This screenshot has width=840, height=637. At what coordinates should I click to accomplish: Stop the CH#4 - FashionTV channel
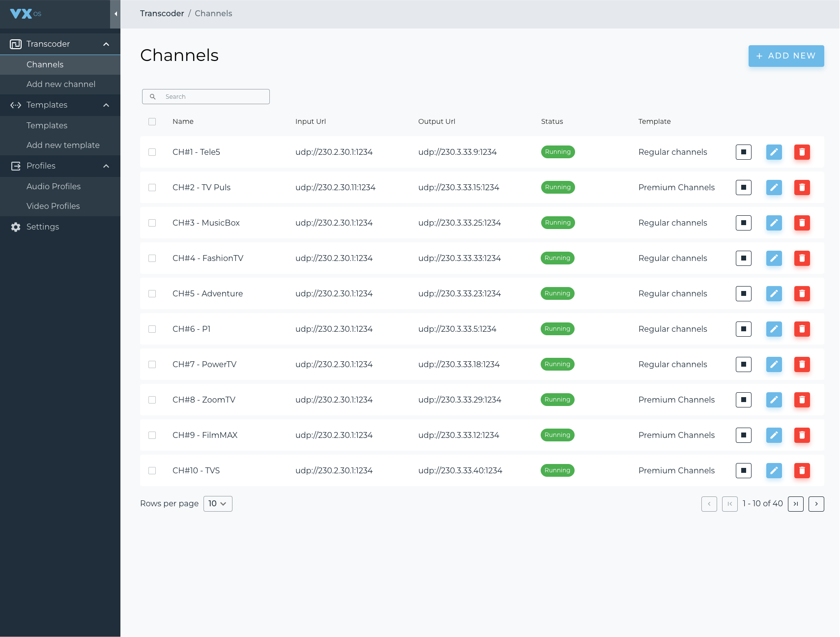(x=743, y=258)
